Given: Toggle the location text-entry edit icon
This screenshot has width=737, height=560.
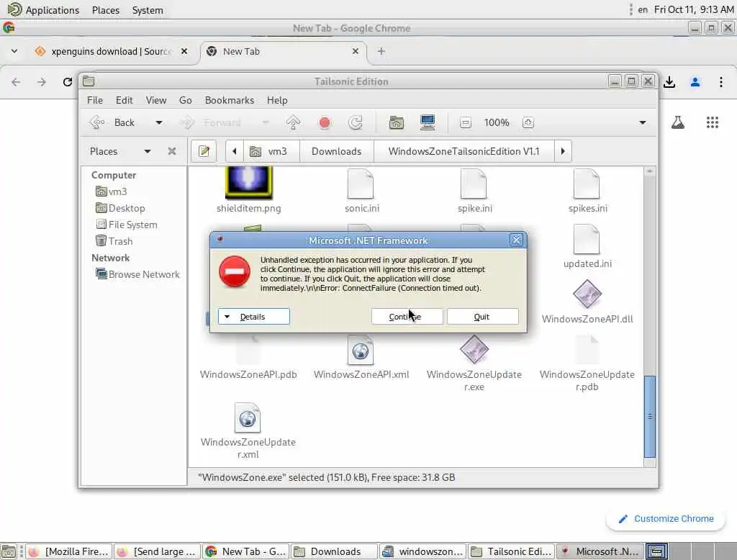Looking at the screenshot, I should click(x=204, y=151).
